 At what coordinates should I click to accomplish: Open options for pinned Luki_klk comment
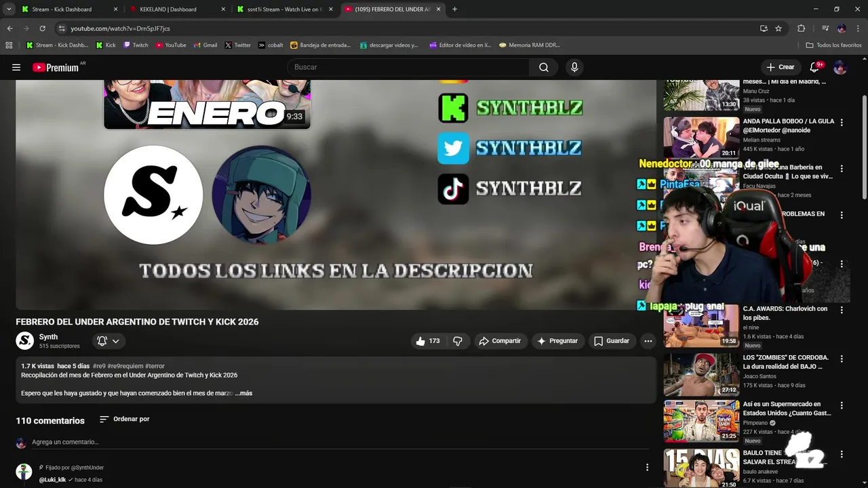[647, 467]
